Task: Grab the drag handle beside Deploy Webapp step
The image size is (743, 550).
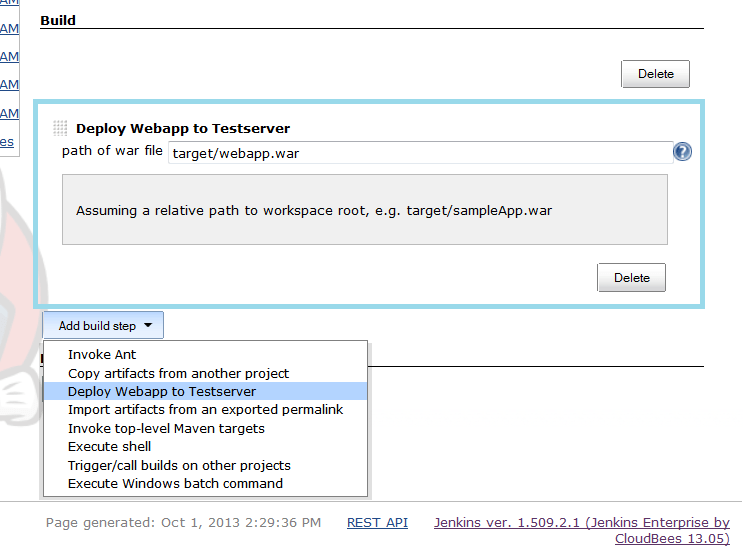Action: [x=60, y=128]
